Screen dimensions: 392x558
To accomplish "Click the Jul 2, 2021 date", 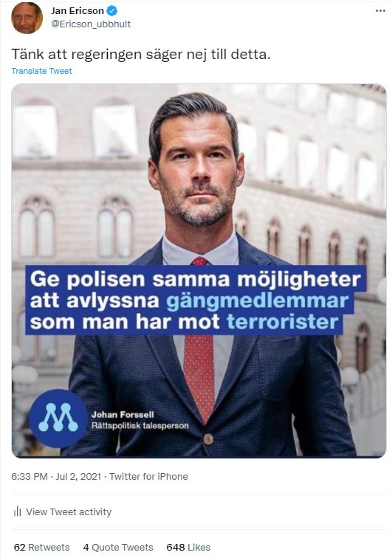I will tap(78, 477).
